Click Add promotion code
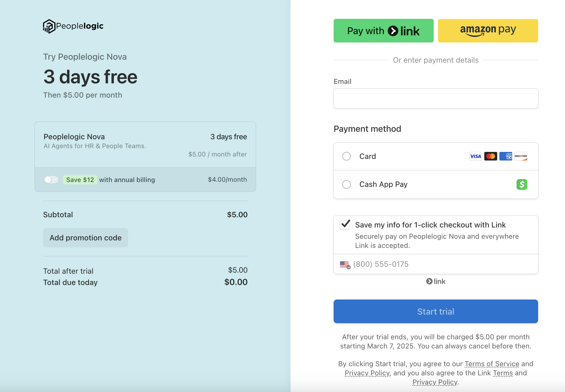The height and width of the screenshot is (392, 565). coord(86,238)
